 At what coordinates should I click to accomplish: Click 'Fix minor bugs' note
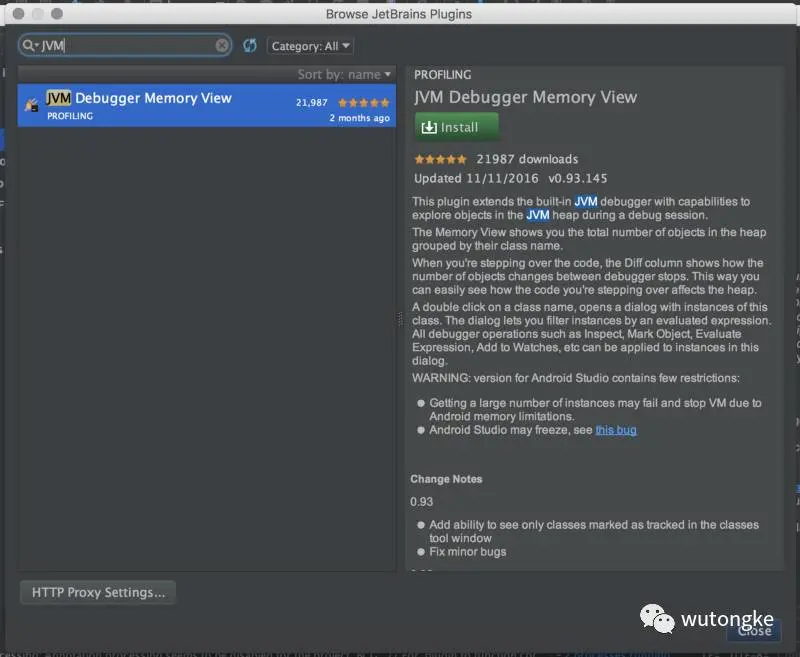[468, 552]
